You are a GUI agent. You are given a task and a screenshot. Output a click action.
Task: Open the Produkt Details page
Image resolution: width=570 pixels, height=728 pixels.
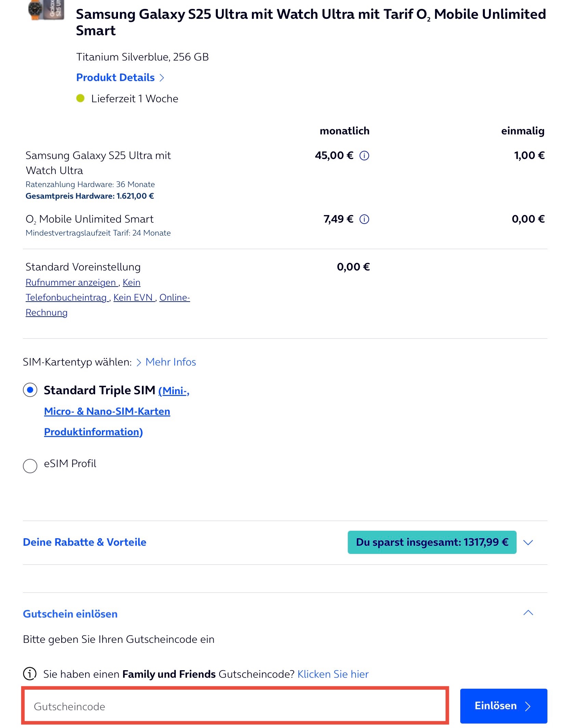coord(116,78)
